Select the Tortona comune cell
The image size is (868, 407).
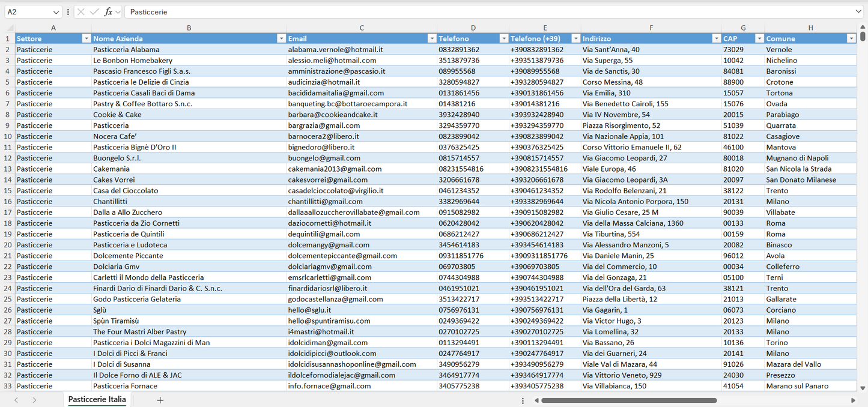click(x=810, y=93)
